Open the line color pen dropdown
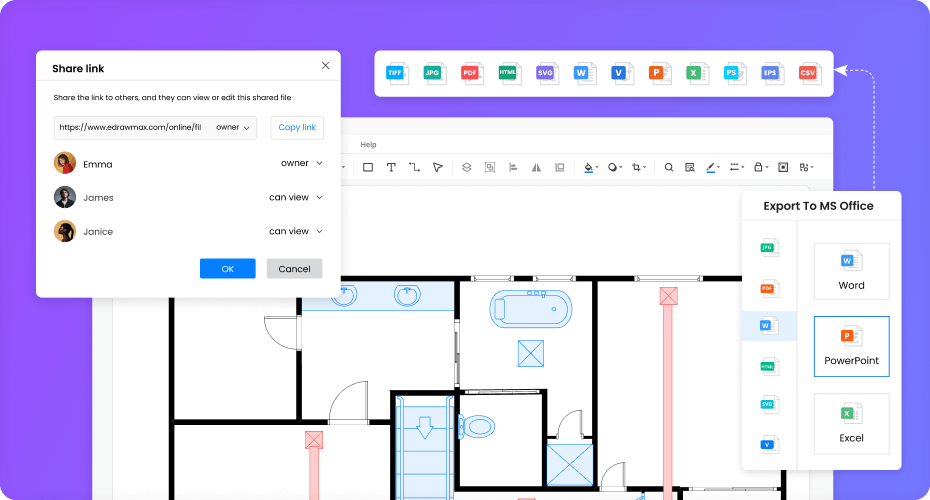 click(713, 167)
